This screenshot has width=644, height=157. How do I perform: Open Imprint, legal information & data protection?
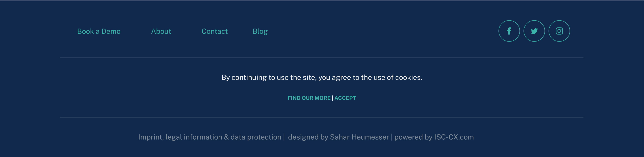click(x=210, y=137)
